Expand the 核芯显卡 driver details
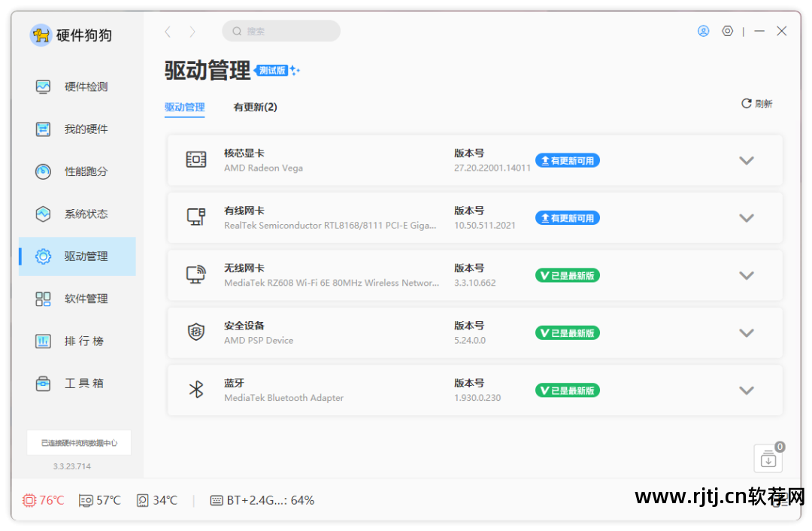This screenshot has height=531, width=812. click(x=747, y=160)
